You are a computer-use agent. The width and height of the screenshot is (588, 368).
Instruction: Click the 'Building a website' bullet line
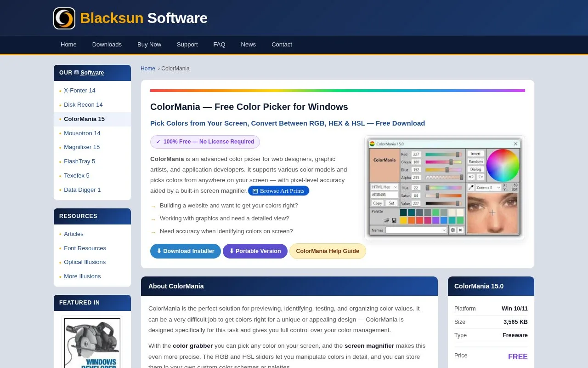[x=229, y=206]
